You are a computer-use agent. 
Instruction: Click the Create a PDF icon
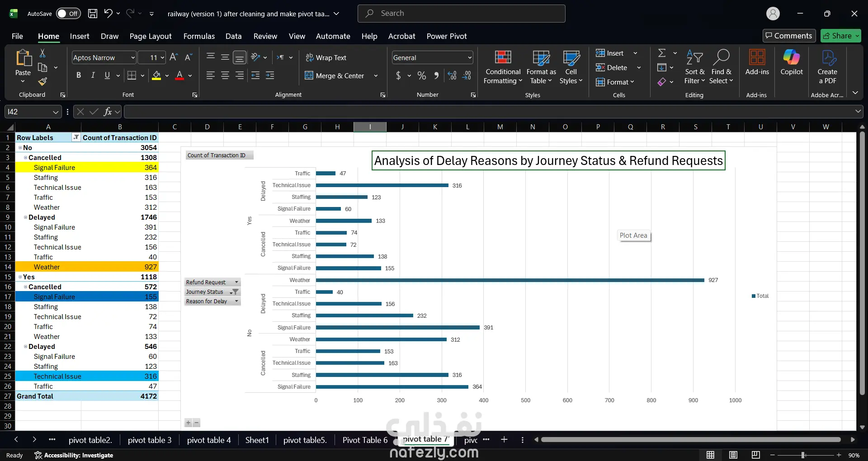coord(827,57)
